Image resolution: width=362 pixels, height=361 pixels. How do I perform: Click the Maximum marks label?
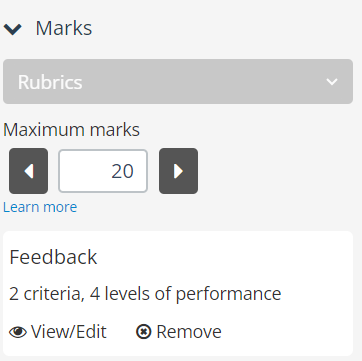pyautogui.click(x=71, y=130)
